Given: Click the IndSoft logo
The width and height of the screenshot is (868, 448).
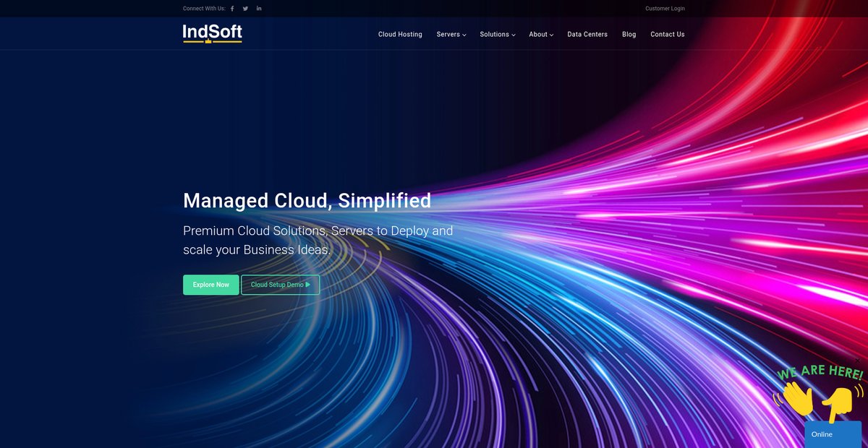Looking at the screenshot, I should (x=213, y=34).
